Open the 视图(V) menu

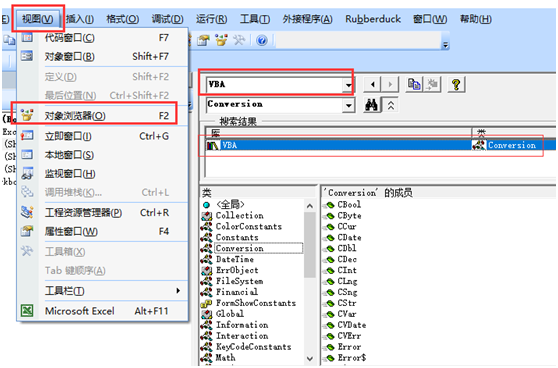pos(38,19)
